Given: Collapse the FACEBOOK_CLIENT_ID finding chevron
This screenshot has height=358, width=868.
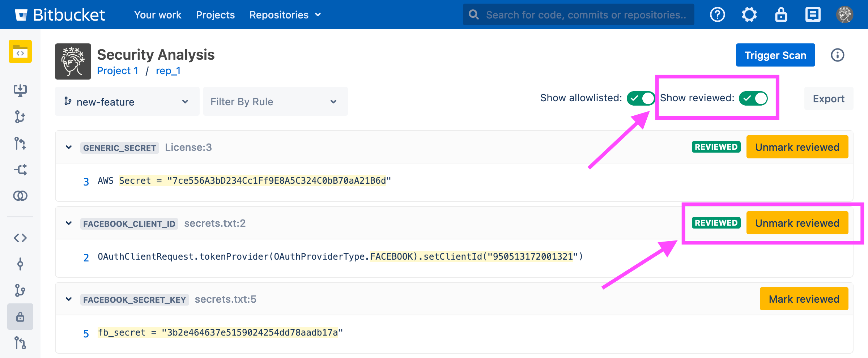Looking at the screenshot, I should pyautogui.click(x=69, y=223).
